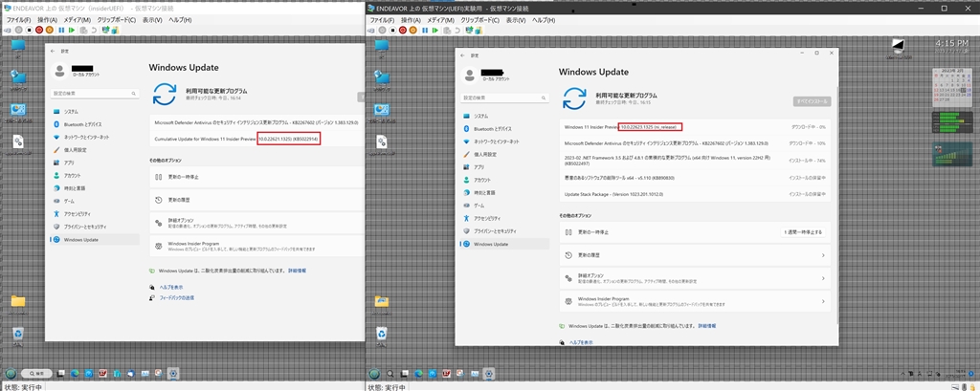The height and width of the screenshot is (391, 980).
Task: Open クリップボード(C) menu in UEFI実験用 window
Action: tap(480, 20)
